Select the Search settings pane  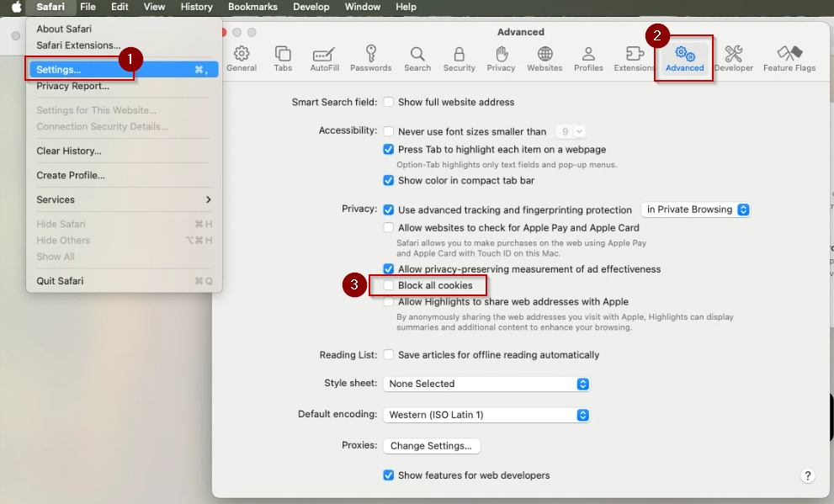pyautogui.click(x=417, y=56)
